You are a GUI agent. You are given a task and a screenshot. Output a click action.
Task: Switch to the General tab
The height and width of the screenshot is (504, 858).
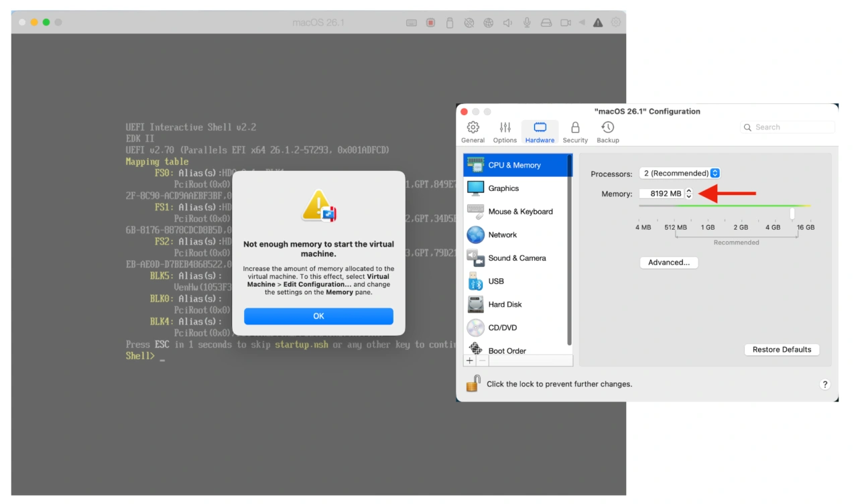point(473,131)
